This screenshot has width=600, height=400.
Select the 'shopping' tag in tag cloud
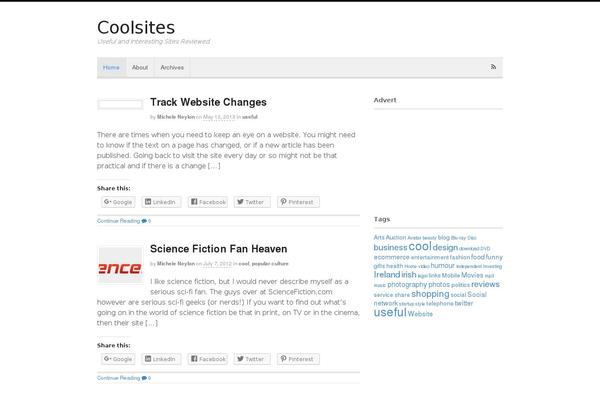coord(430,294)
